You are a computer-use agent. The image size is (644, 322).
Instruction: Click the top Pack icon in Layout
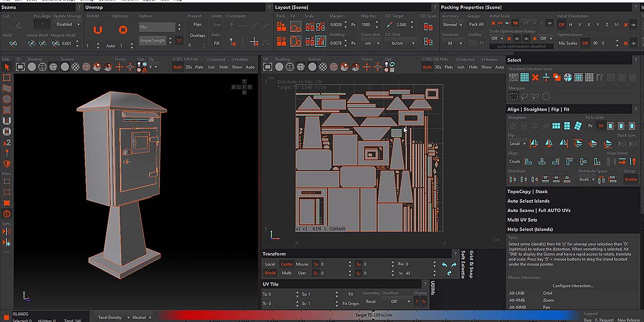pyautogui.click(x=281, y=26)
